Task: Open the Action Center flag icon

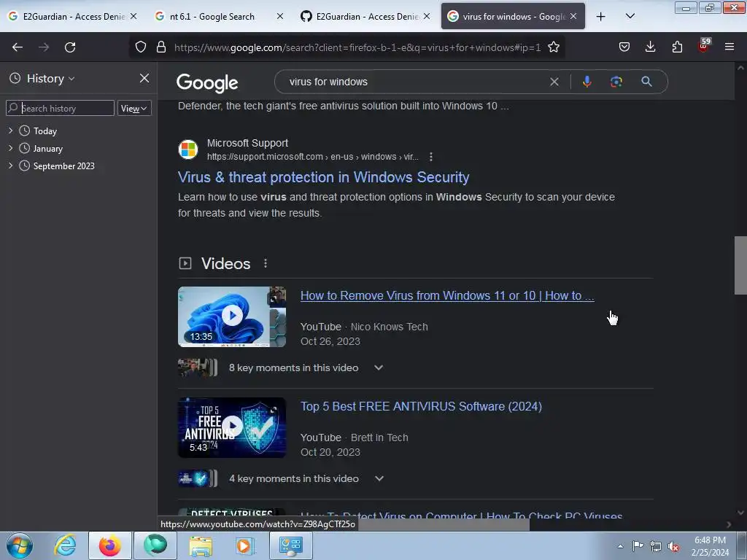Action: click(638, 546)
